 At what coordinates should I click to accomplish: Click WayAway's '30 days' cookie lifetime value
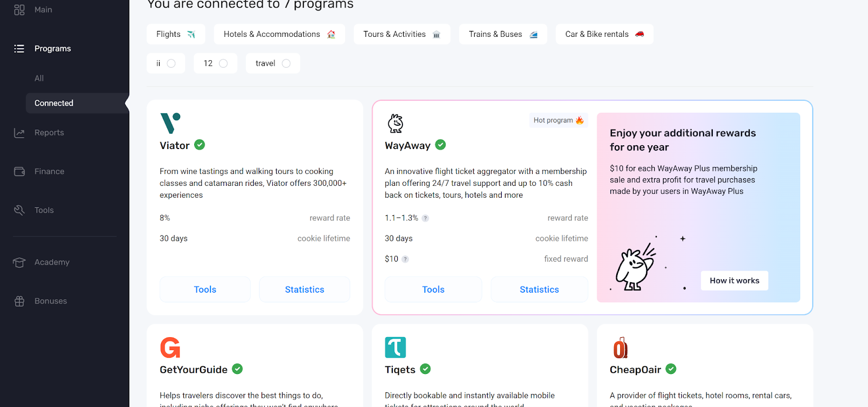coord(399,238)
